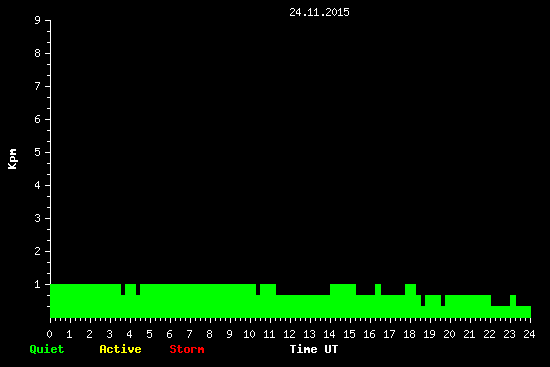Screen dimensions: 550x367
Task: Click the Kp value 1 axis label
Action: click(38, 284)
